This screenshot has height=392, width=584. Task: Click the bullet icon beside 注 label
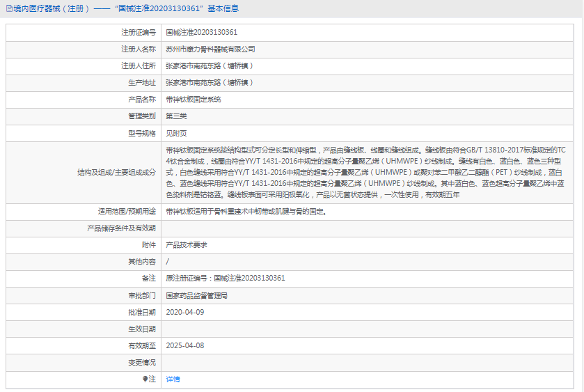tap(145, 379)
